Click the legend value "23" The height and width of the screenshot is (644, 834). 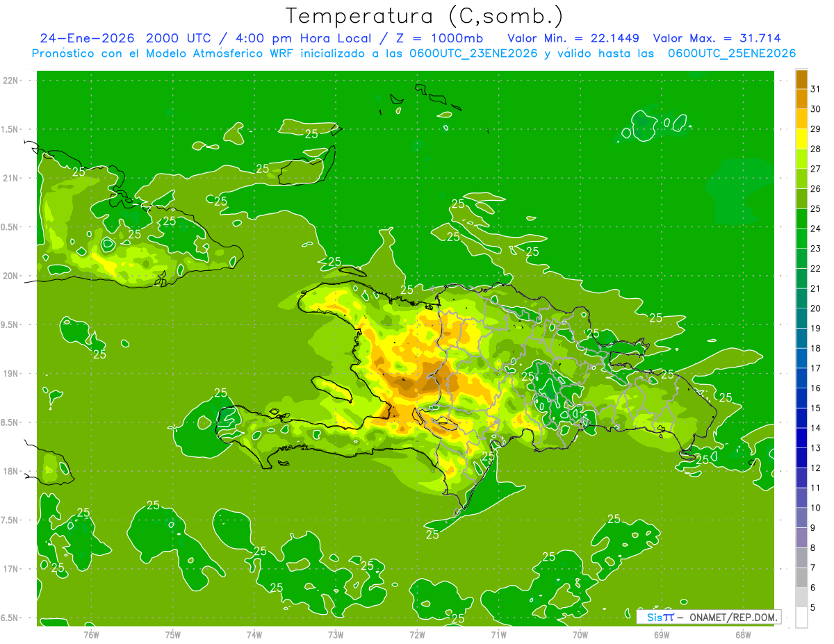[816, 248]
